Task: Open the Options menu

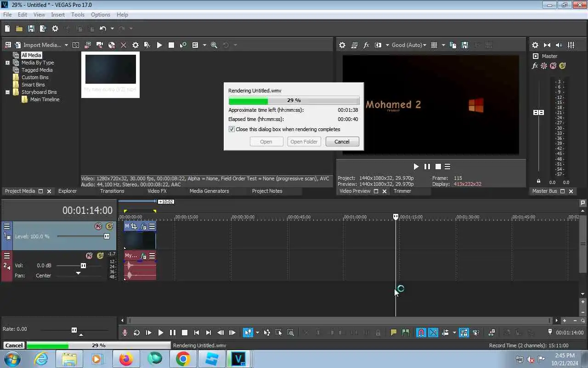Action: click(x=100, y=15)
